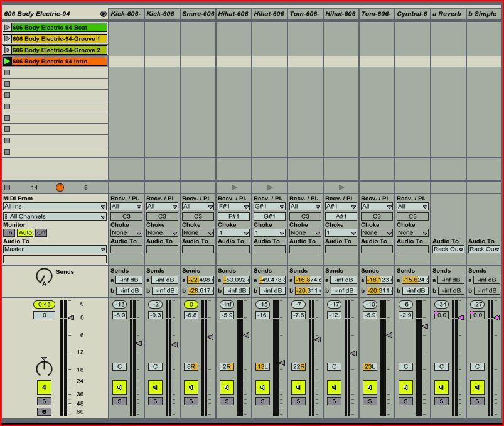Viewport: 504px width, 426px height.
Task: Click the Snare-606 volume fader handle
Action: click(210, 337)
